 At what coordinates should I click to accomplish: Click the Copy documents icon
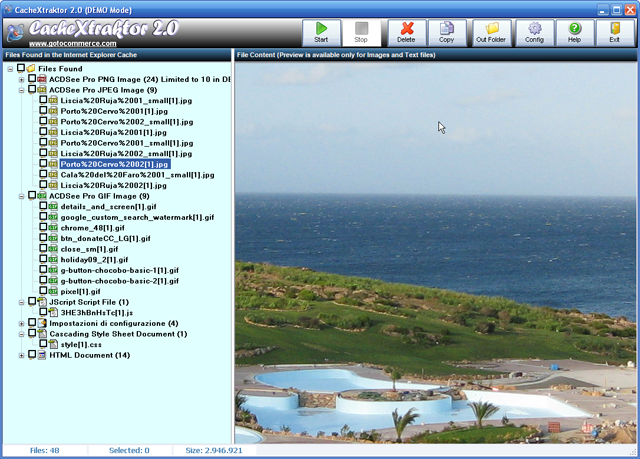click(x=447, y=28)
